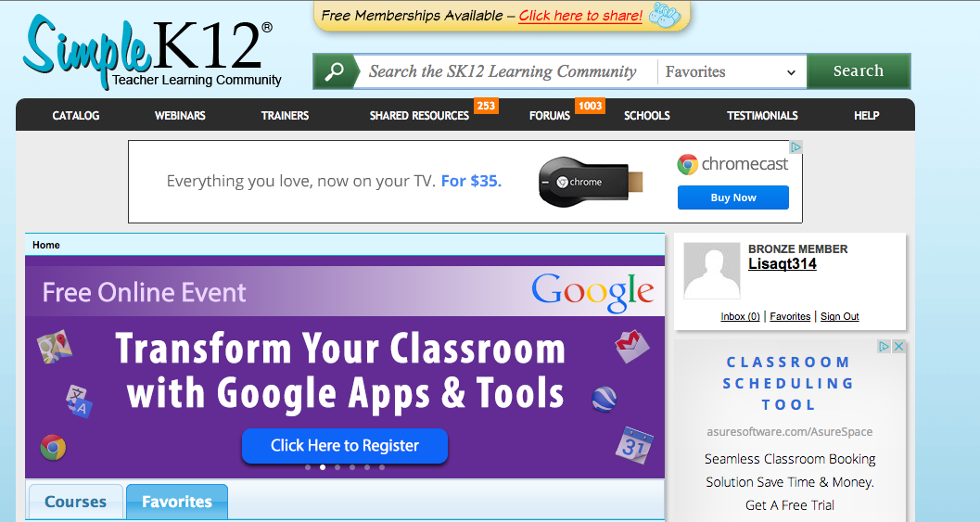Open the Lisaqt314 profile link
This screenshot has width=980, height=522.
coord(783,264)
